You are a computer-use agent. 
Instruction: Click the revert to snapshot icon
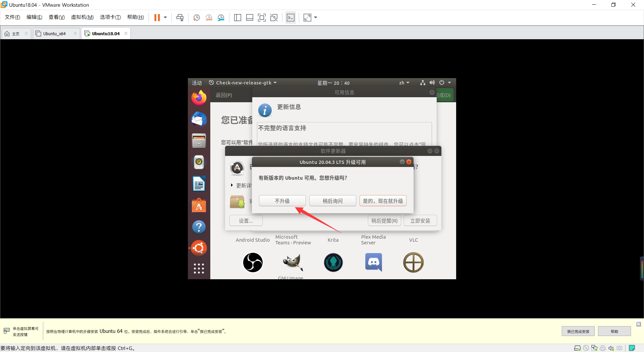tap(209, 17)
